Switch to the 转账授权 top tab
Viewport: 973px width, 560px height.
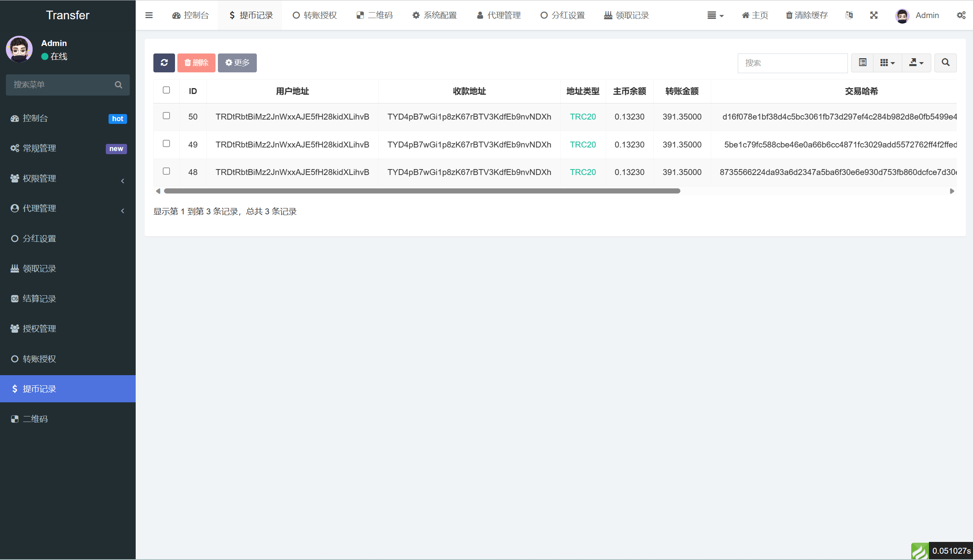315,15
